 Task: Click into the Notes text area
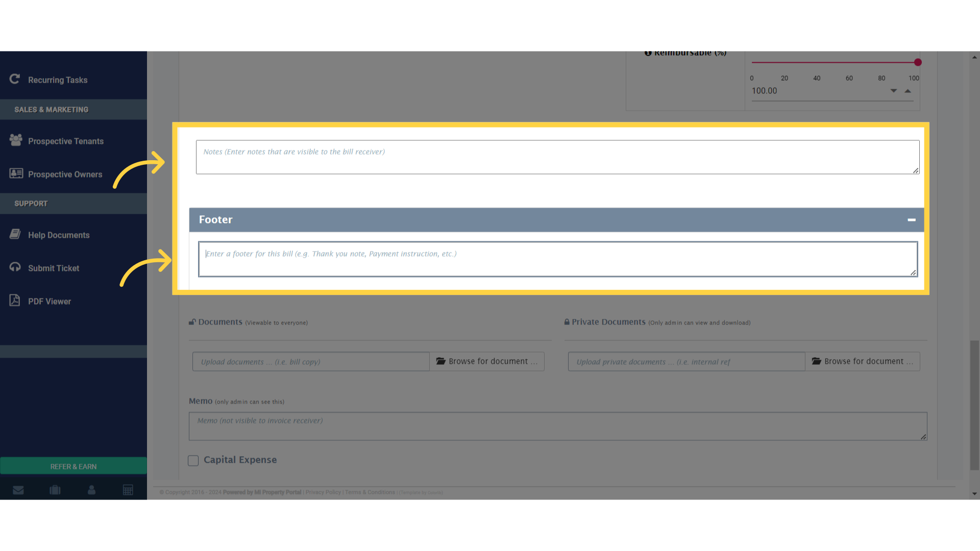pos(557,157)
